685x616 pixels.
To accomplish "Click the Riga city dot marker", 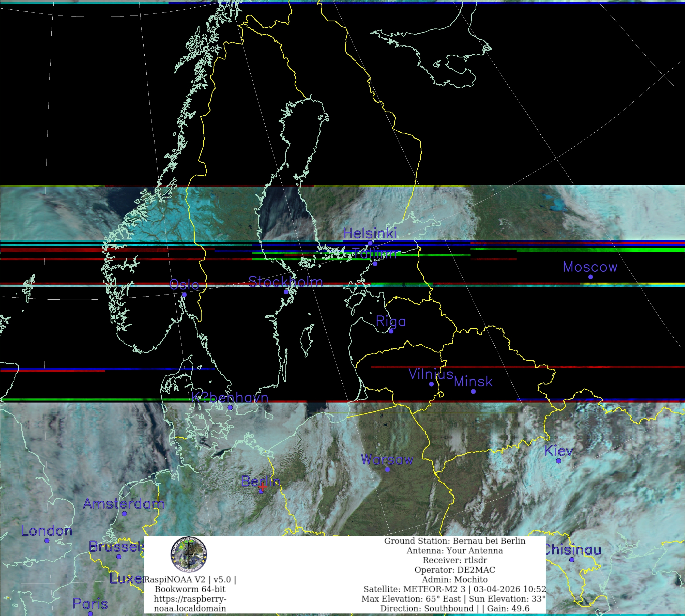I will click(x=391, y=331).
